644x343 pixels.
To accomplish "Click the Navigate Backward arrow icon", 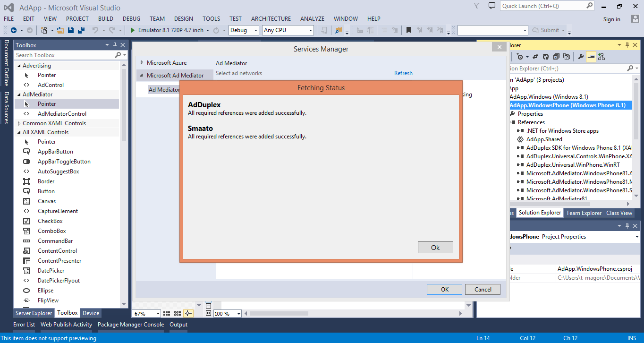I will [14, 30].
